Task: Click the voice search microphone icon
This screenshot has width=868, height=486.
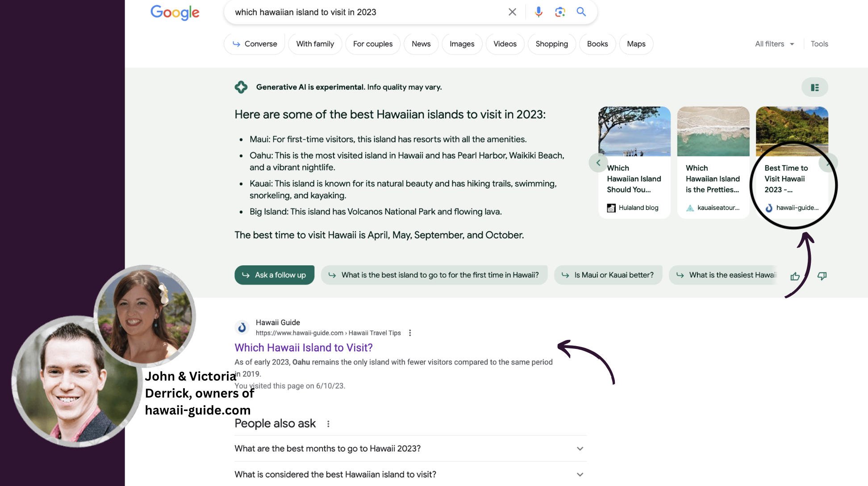Action: pos(538,12)
